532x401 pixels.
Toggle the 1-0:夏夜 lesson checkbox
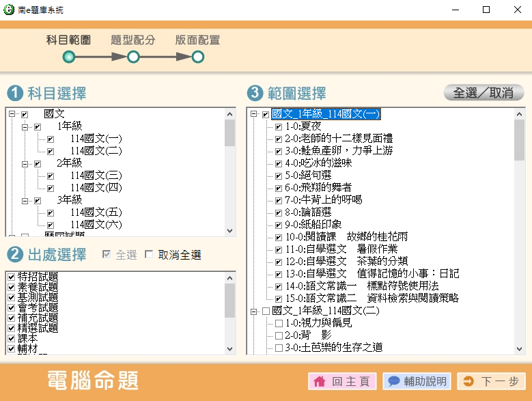click(x=279, y=127)
